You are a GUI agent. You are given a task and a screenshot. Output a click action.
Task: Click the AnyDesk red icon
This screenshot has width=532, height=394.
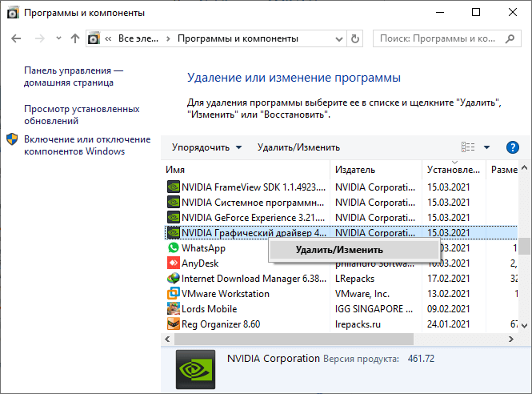174,263
